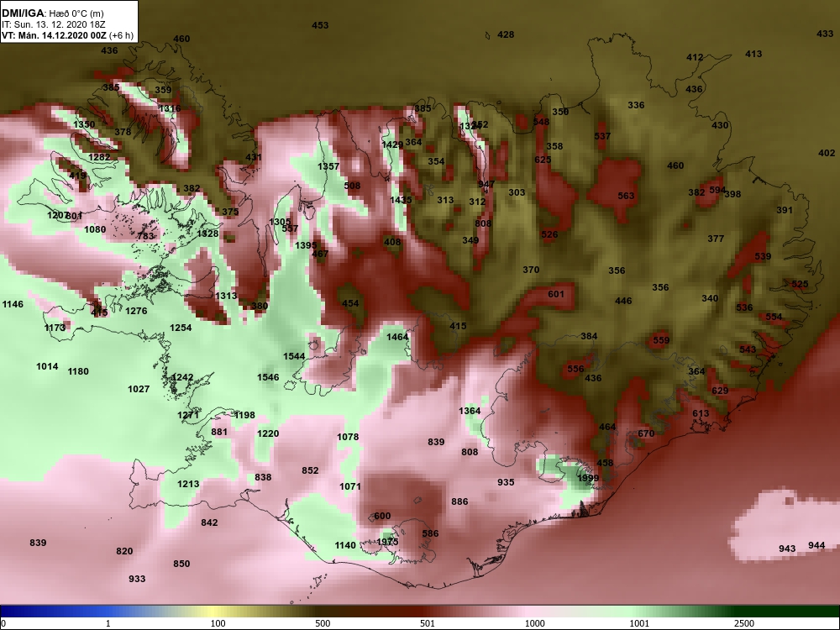This screenshot has height=630, width=840.
Task: Click the map value '559'
Action: tap(661, 340)
